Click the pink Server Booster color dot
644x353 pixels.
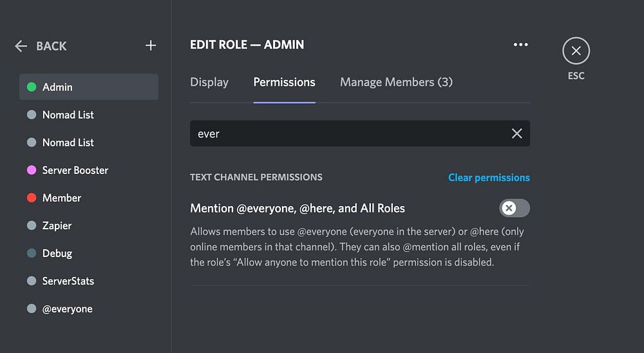coord(32,170)
